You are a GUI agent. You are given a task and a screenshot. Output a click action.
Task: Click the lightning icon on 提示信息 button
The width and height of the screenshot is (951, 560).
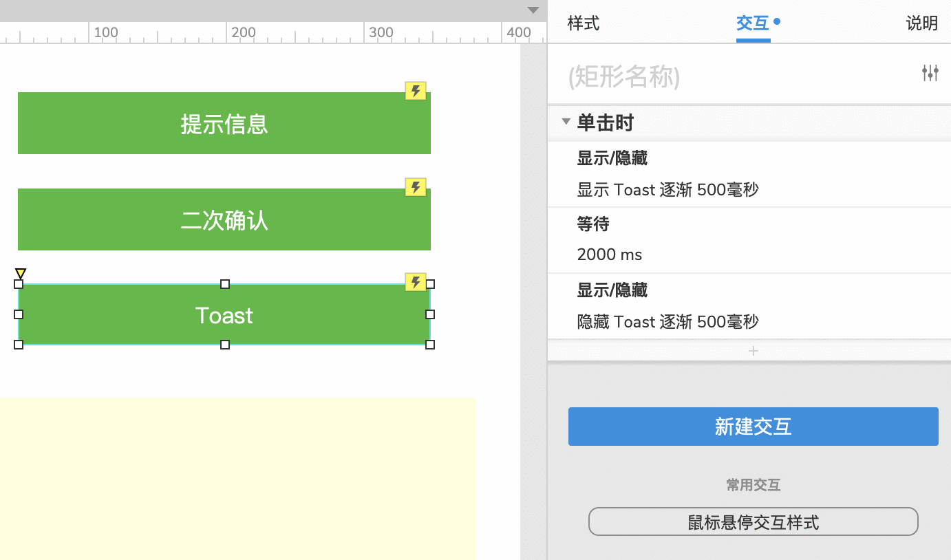(x=416, y=91)
